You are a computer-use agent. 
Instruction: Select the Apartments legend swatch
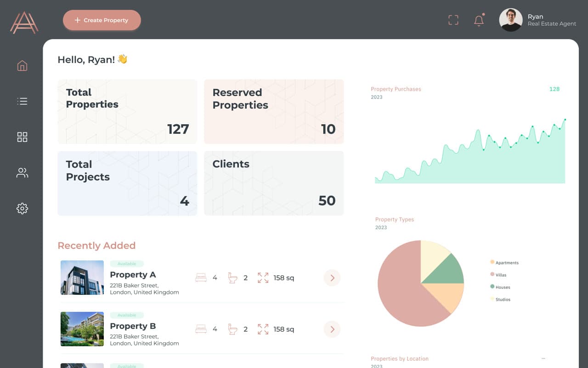coord(492,262)
